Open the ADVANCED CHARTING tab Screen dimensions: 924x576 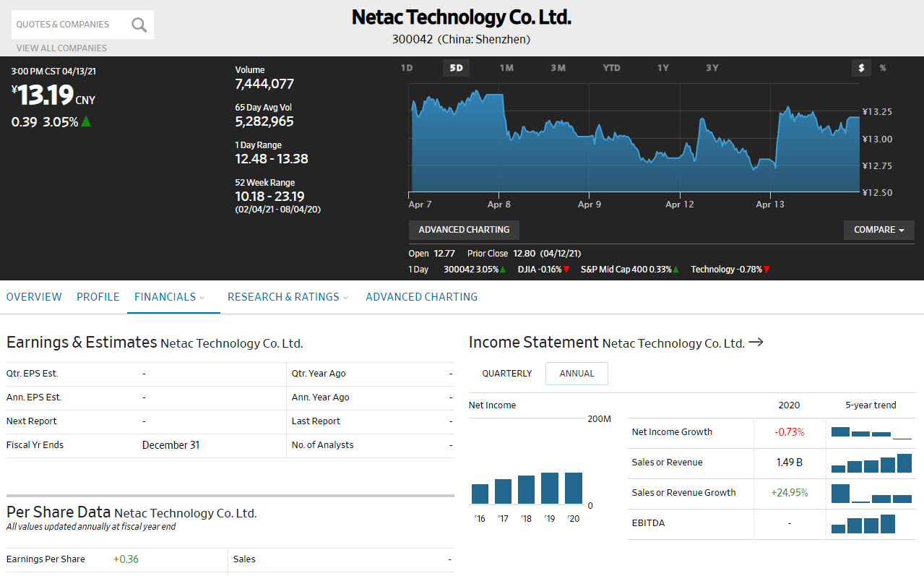(x=422, y=297)
